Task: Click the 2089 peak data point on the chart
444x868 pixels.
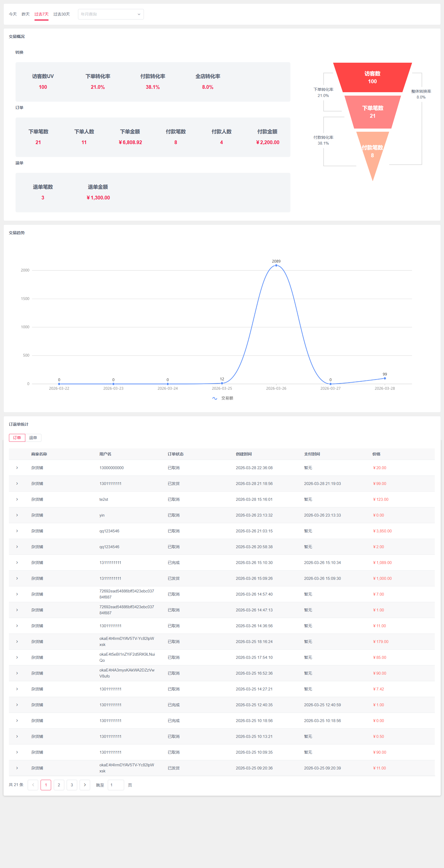Action: 276,266
